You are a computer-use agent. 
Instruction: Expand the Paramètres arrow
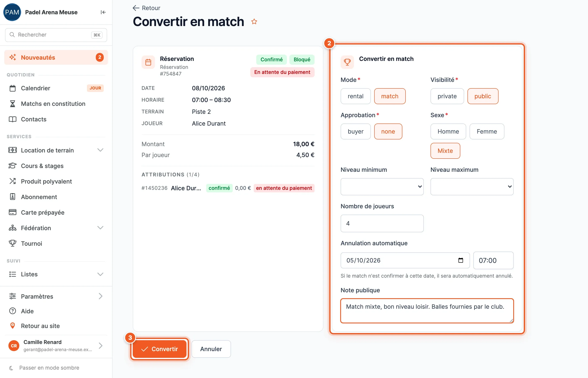[100, 296]
